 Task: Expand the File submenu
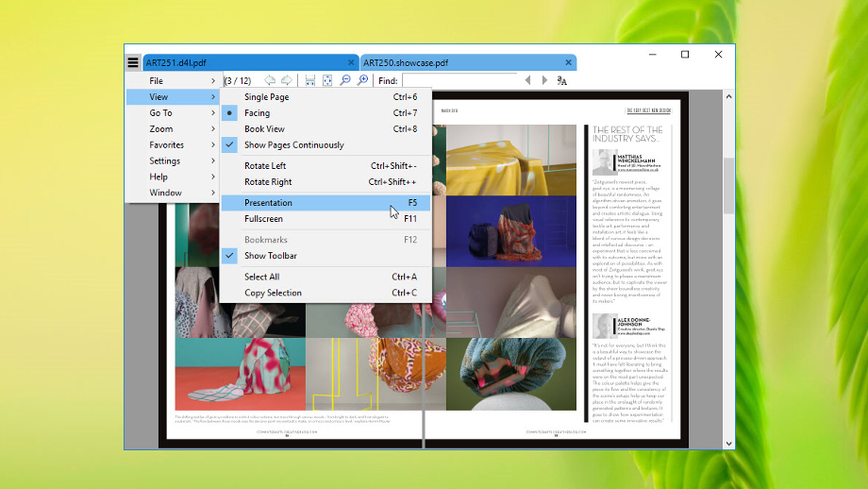point(174,81)
